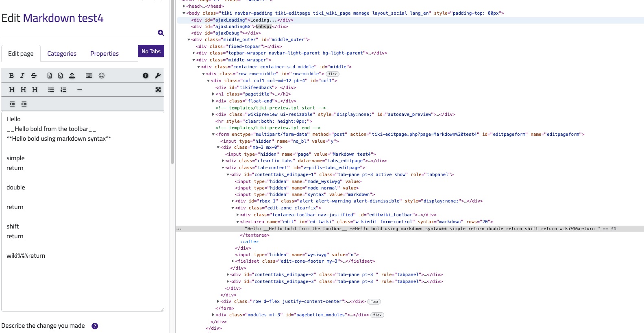Screen dimensions: 644x333
Task: Select the hidden input named syntax
Action: (x=305, y=194)
